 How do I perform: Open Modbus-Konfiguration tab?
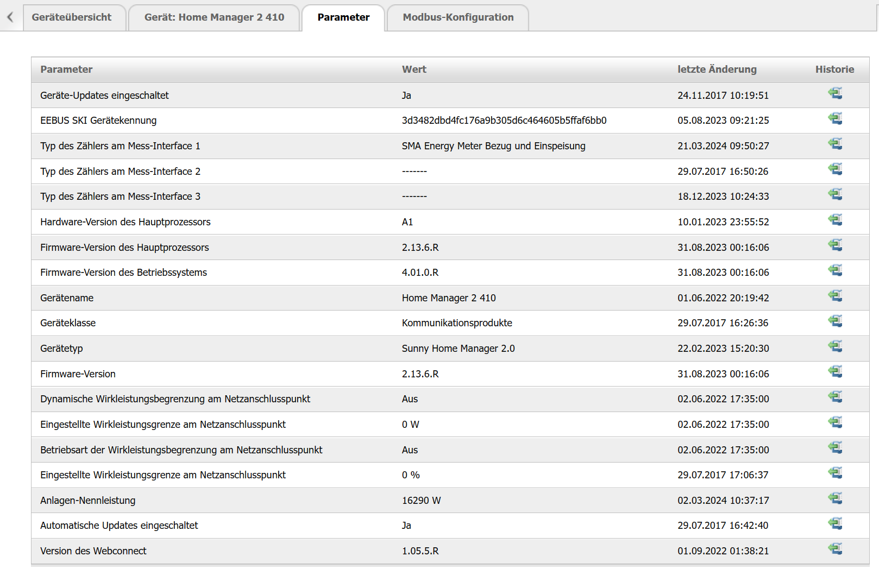click(x=458, y=17)
